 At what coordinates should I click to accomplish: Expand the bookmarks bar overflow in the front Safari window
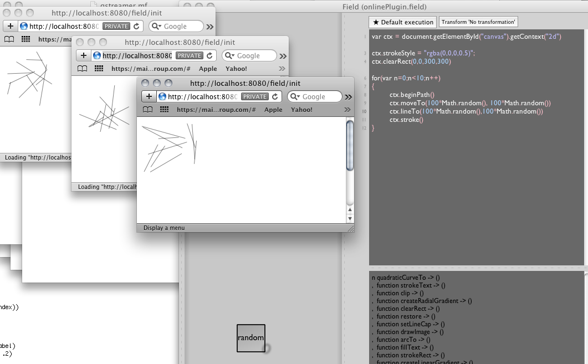tap(347, 110)
